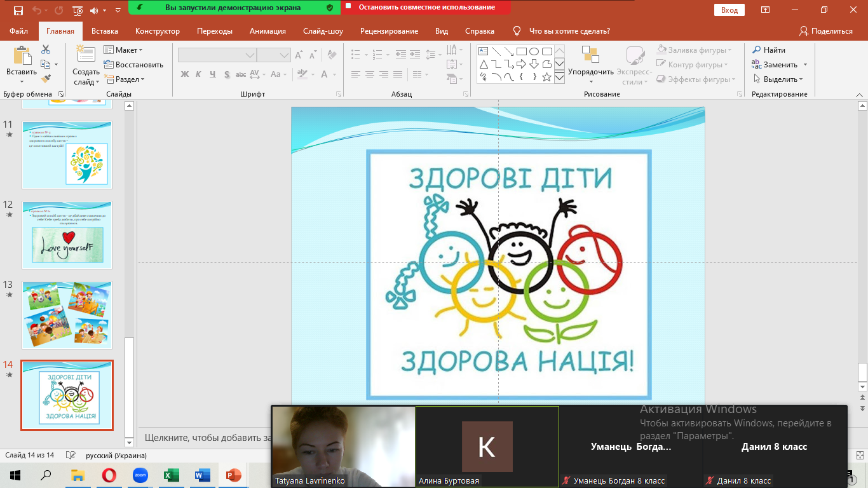Click the Найти find button
Image resolution: width=868 pixels, height=488 pixels.
[x=770, y=50]
